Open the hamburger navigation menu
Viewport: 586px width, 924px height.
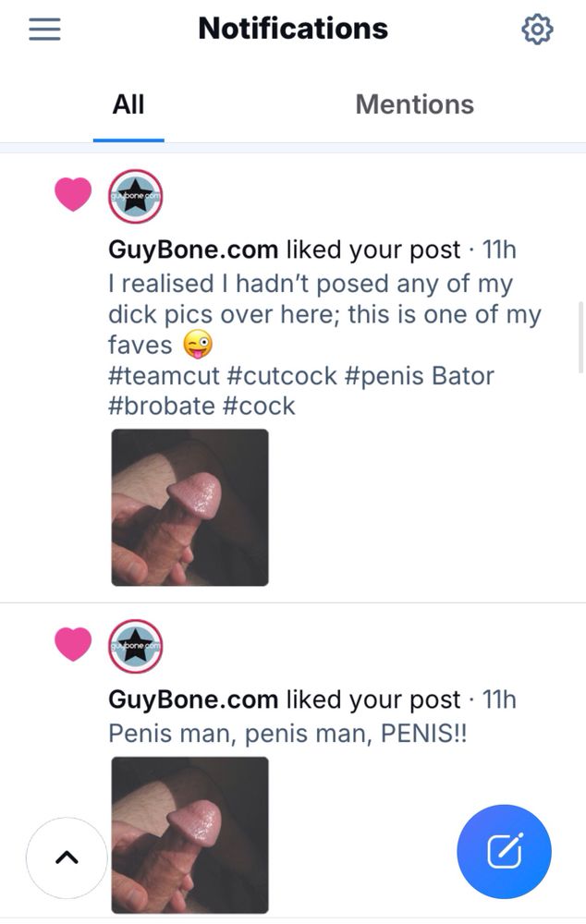point(44,29)
